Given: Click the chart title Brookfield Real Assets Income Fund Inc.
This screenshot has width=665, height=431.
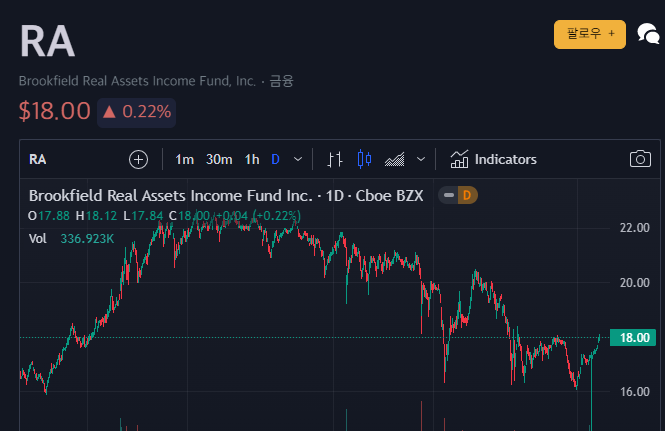Looking at the screenshot, I should (x=170, y=196).
